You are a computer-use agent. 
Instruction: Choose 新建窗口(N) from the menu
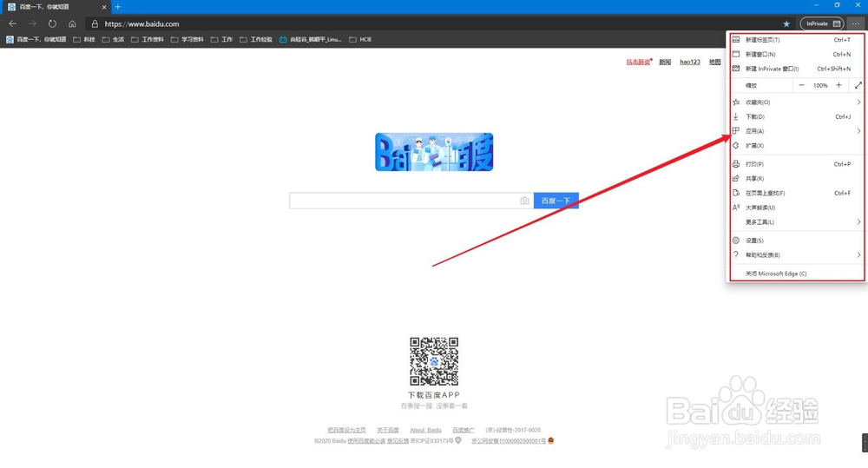tap(796, 55)
